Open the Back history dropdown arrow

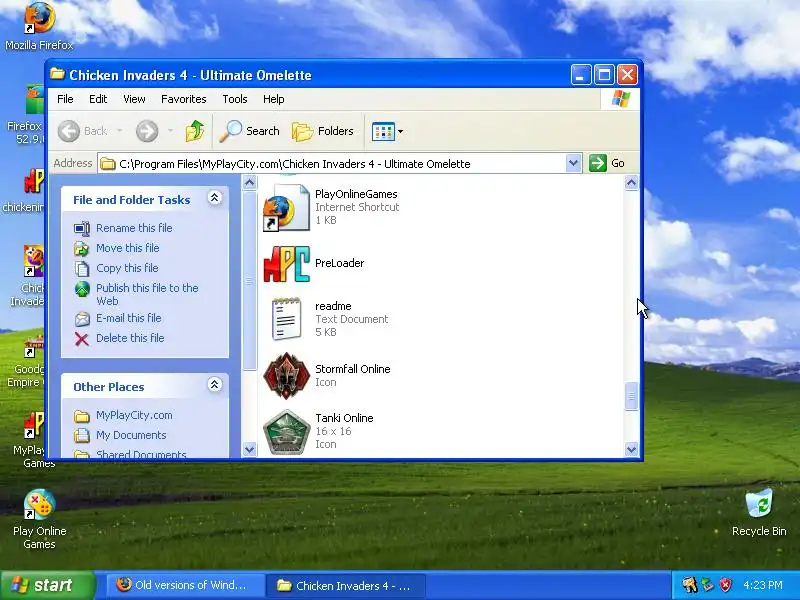coord(119,131)
